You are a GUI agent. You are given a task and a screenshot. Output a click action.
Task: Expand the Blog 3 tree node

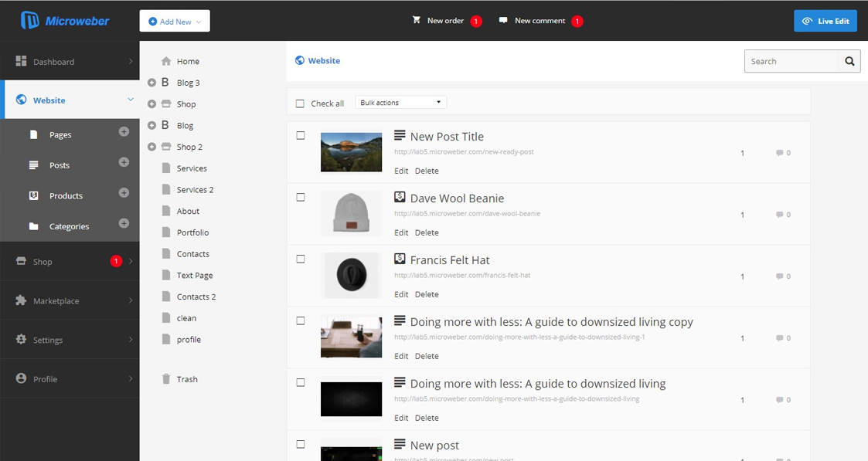(x=151, y=83)
